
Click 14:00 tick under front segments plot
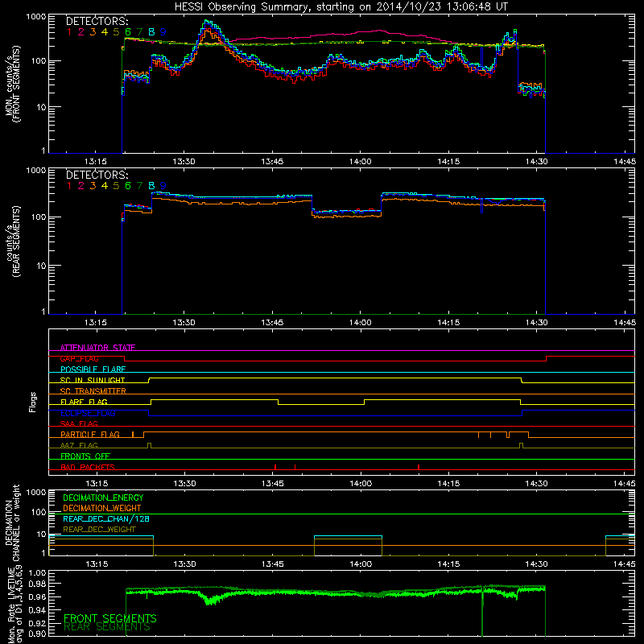pyautogui.click(x=360, y=162)
